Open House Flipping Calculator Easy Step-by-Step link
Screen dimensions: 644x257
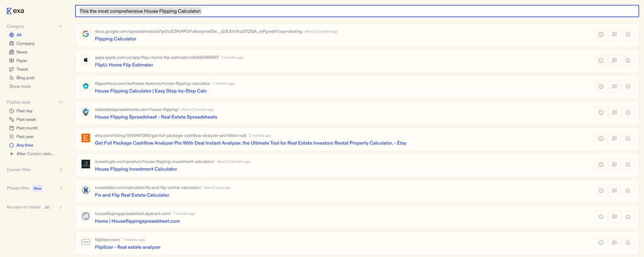151,91
